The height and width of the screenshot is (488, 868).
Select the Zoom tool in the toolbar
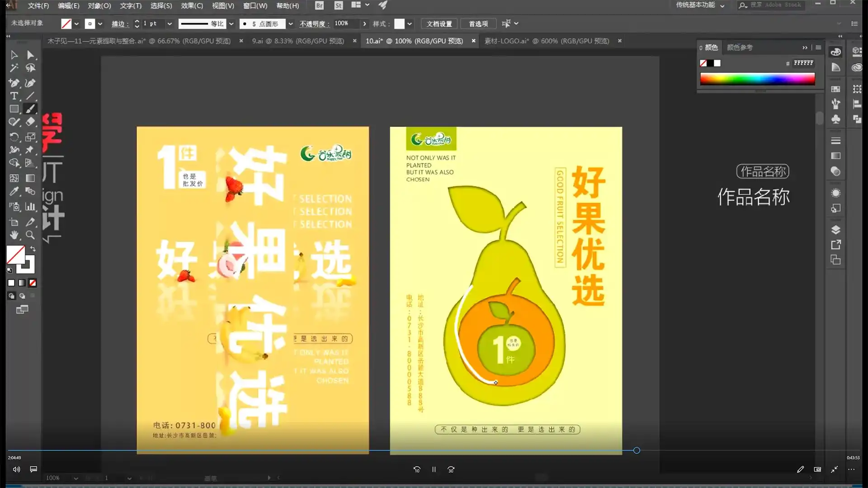pos(30,235)
